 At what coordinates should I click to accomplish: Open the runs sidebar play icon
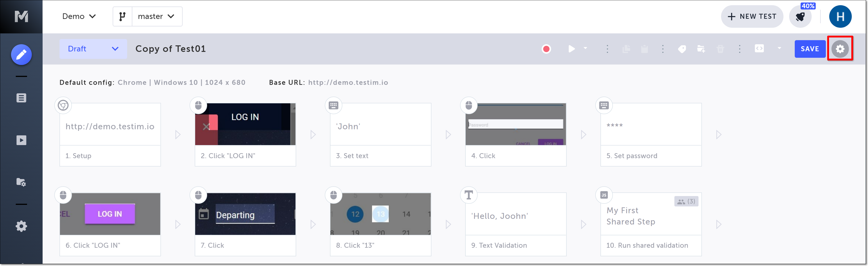[21, 140]
